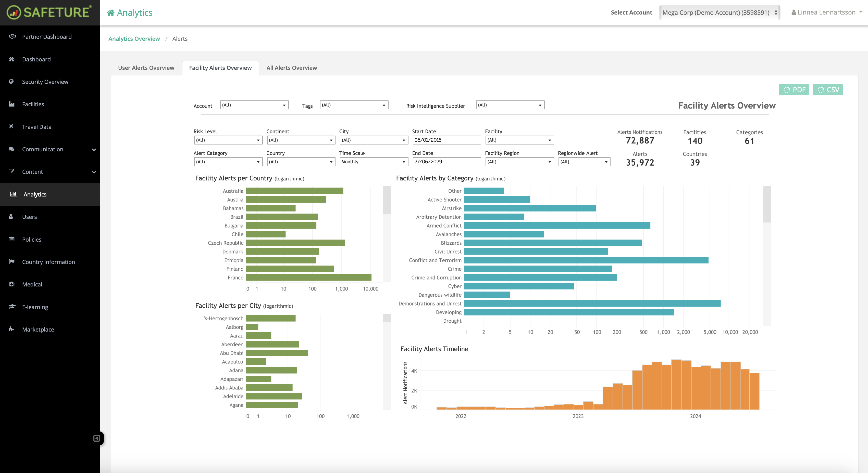The image size is (868, 473).
Task: Click the Analytics Overview breadcrumb link
Action: (x=134, y=39)
